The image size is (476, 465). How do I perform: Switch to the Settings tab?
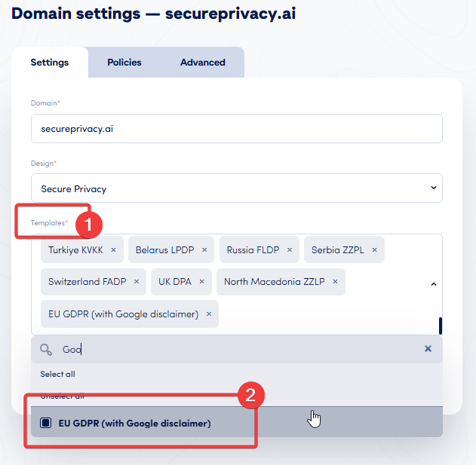[50, 63]
